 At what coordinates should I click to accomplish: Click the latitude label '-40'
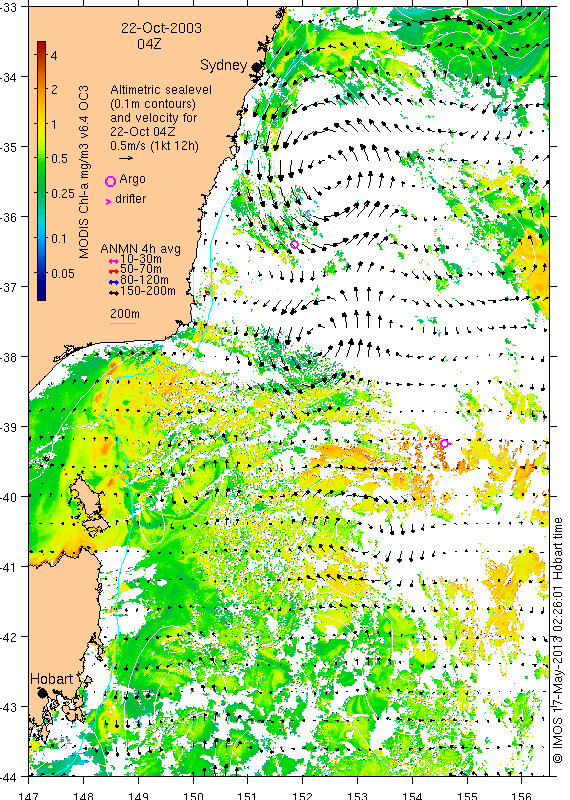(x=9, y=496)
